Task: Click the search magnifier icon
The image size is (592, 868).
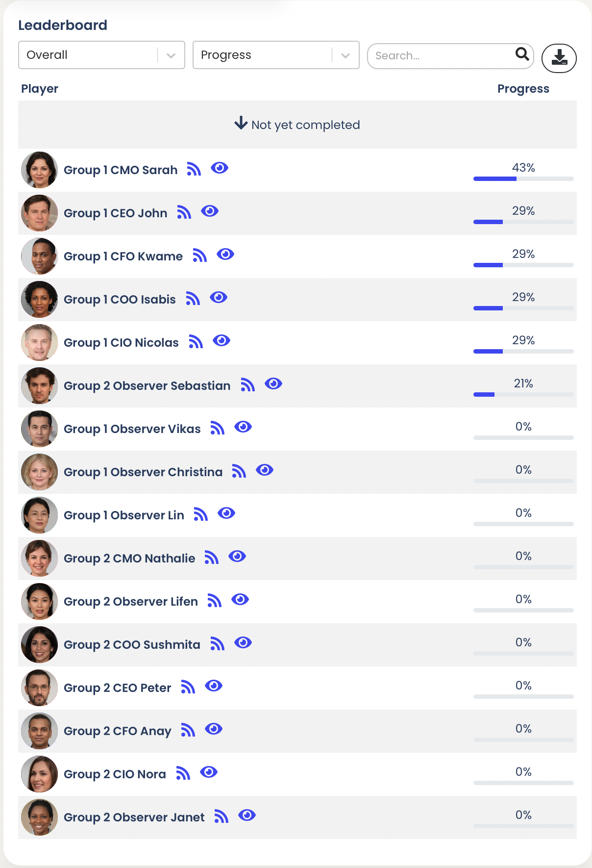Action: pyautogui.click(x=521, y=55)
